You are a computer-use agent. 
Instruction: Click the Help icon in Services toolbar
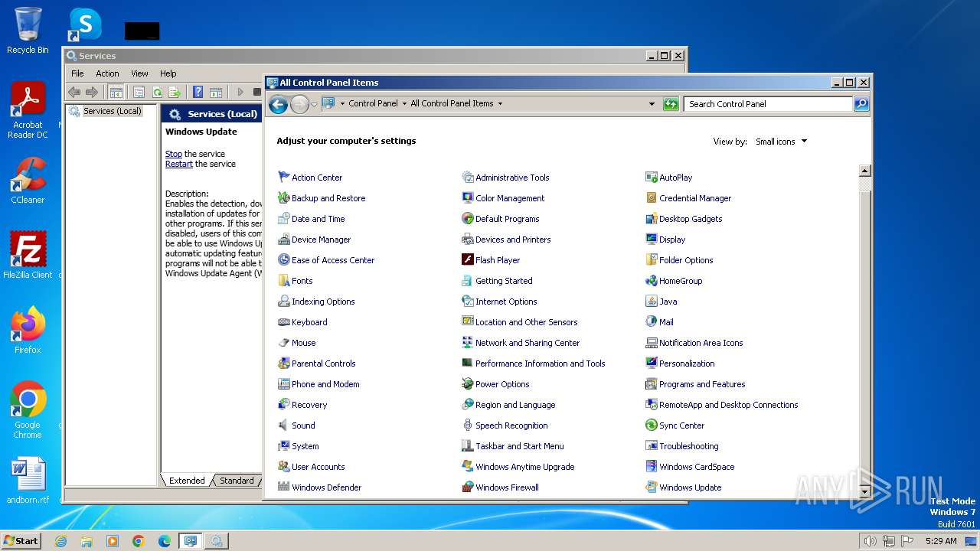[198, 92]
